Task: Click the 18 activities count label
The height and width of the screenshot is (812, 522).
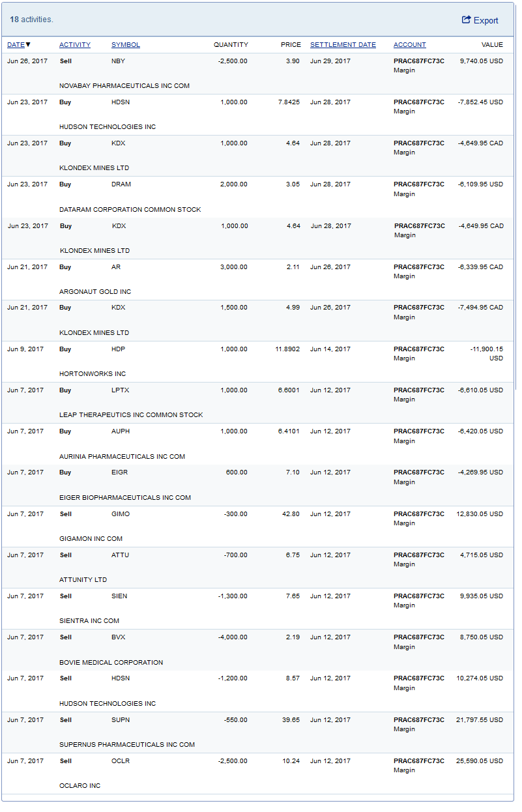Action: point(31,20)
